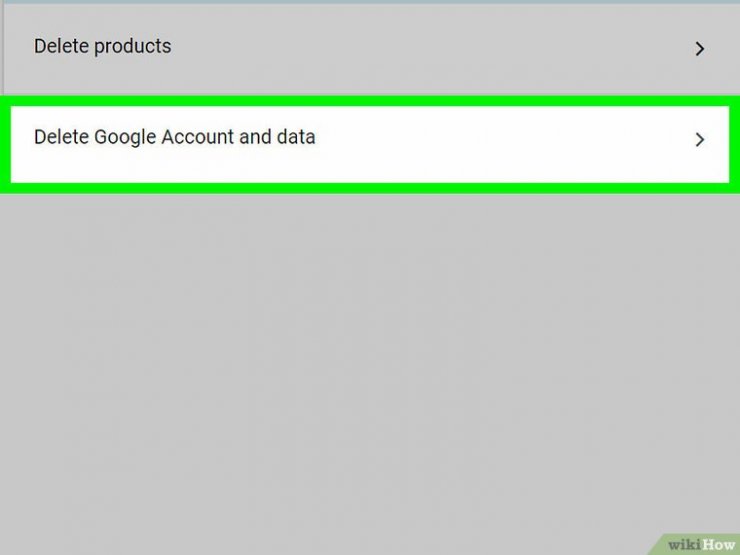Viewport: 740px width, 555px height.
Task: Click the "Delete Google Account and data" text
Action: (174, 137)
